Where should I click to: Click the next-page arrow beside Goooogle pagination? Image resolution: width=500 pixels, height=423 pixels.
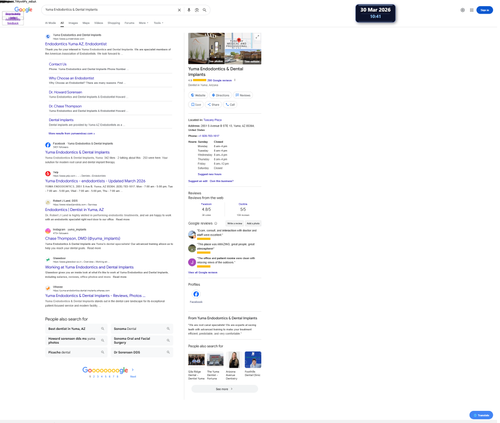tap(133, 370)
